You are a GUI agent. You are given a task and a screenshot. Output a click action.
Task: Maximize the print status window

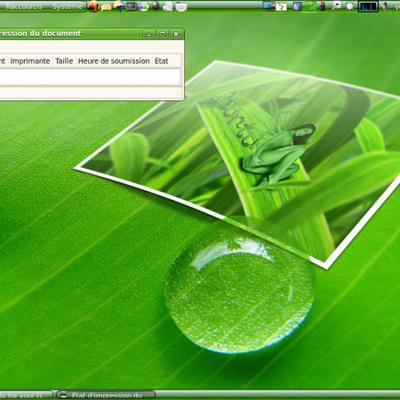(163, 34)
